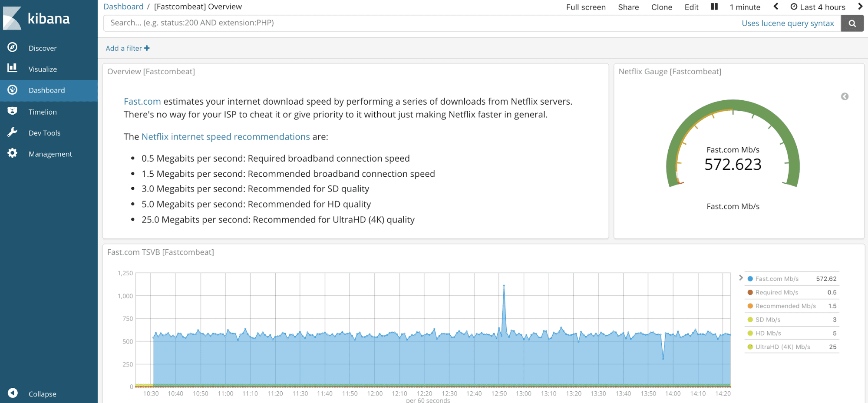Viewport: 868px width, 403px height.
Task: Open Visualize via the bar chart icon
Action: point(13,68)
